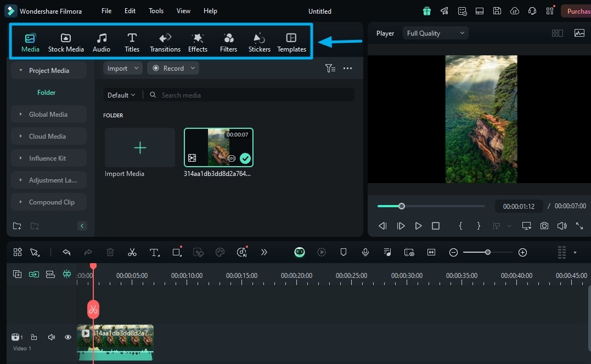Screen dimensions: 591x364
Task: Open the Effects panel
Action: coord(198,42)
